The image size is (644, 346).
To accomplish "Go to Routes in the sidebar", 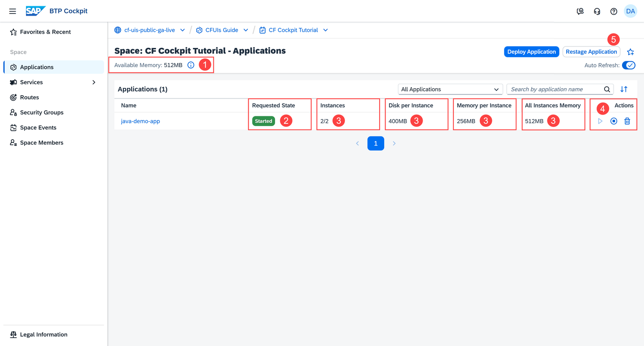I will 54,97.
